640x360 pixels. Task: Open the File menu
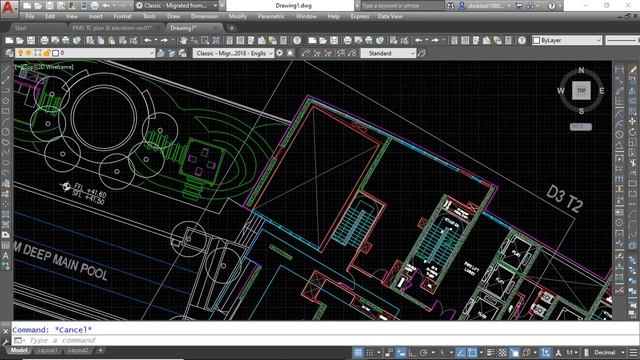coord(30,16)
